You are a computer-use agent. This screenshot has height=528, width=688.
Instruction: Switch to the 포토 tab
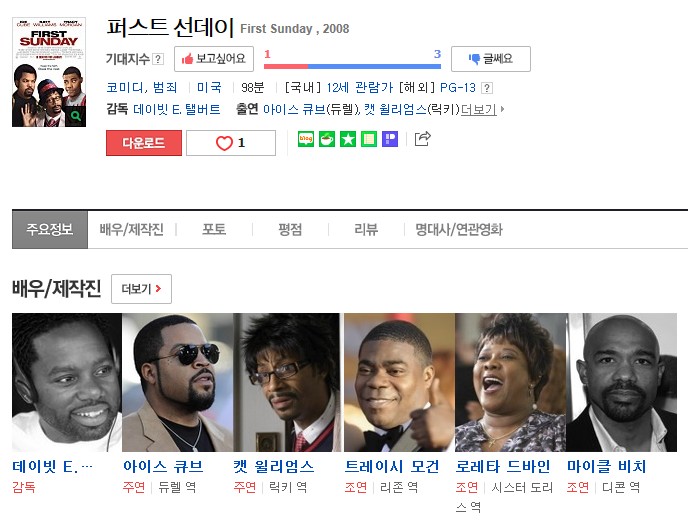pyautogui.click(x=214, y=229)
